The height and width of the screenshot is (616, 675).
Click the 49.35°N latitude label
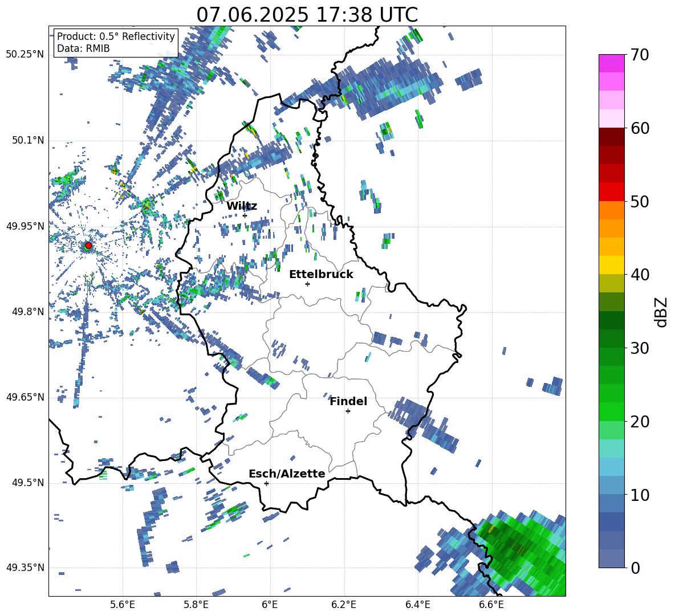(25, 568)
